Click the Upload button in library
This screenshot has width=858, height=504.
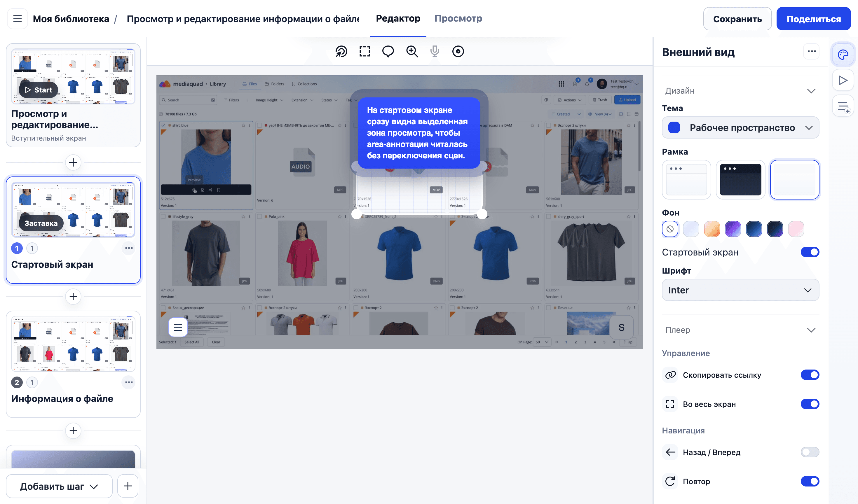627,100
